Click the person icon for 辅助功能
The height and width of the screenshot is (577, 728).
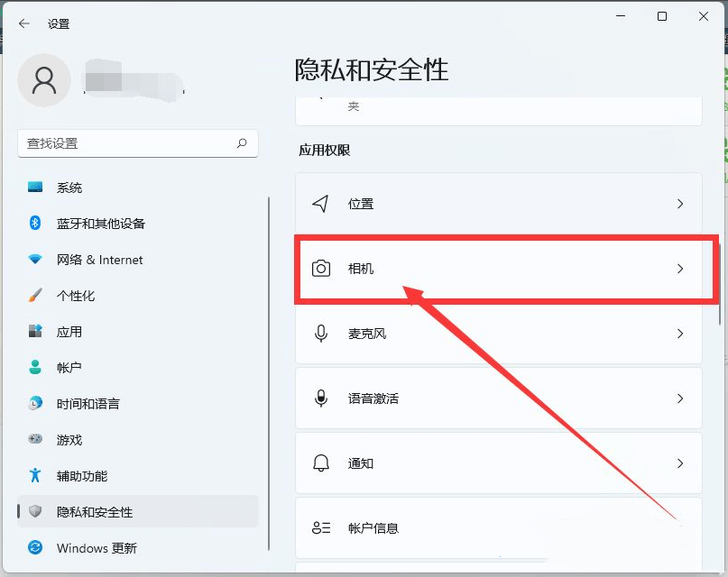click(34, 476)
